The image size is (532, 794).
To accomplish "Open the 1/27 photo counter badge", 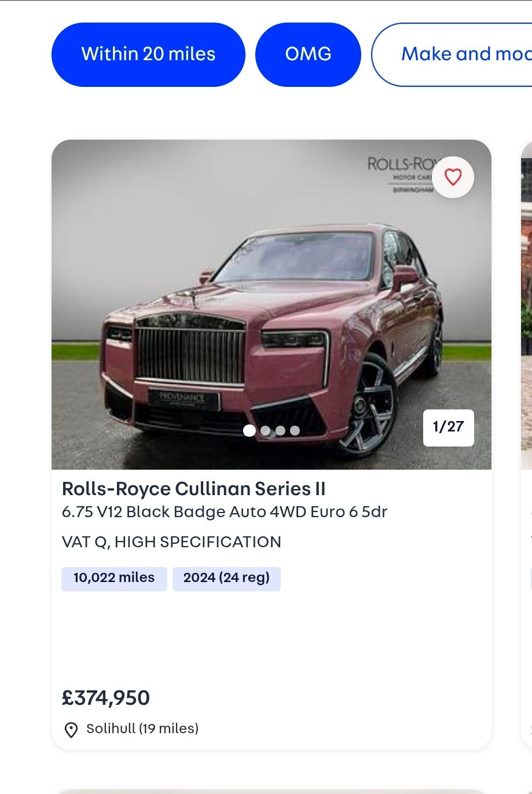I will click(x=448, y=427).
